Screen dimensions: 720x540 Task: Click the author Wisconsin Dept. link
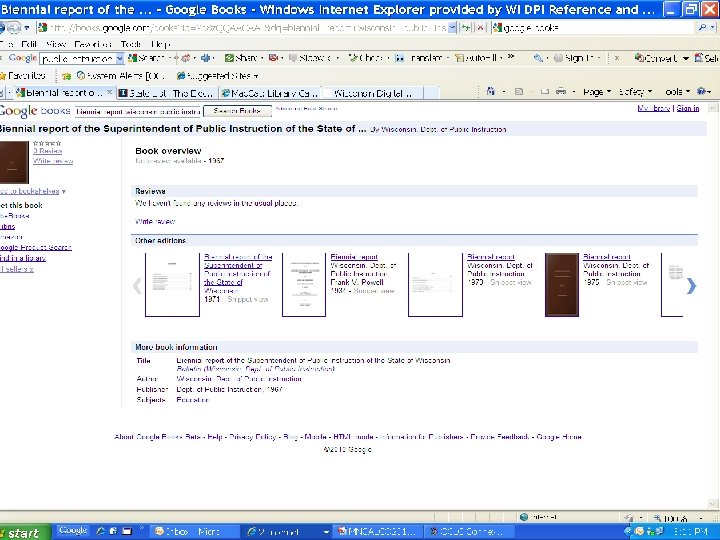click(239, 379)
